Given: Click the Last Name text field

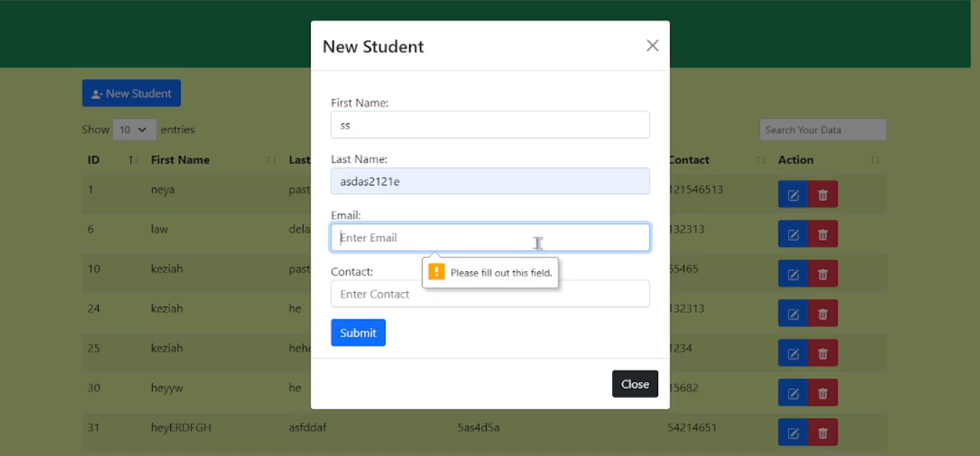Looking at the screenshot, I should pyautogui.click(x=490, y=182).
